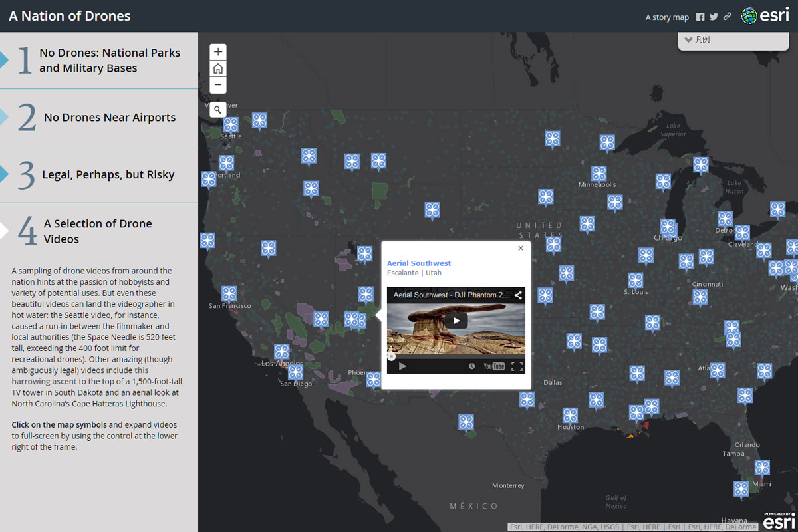This screenshot has height=532, width=798.
Task: Zoom out of the map
Action: (x=218, y=85)
